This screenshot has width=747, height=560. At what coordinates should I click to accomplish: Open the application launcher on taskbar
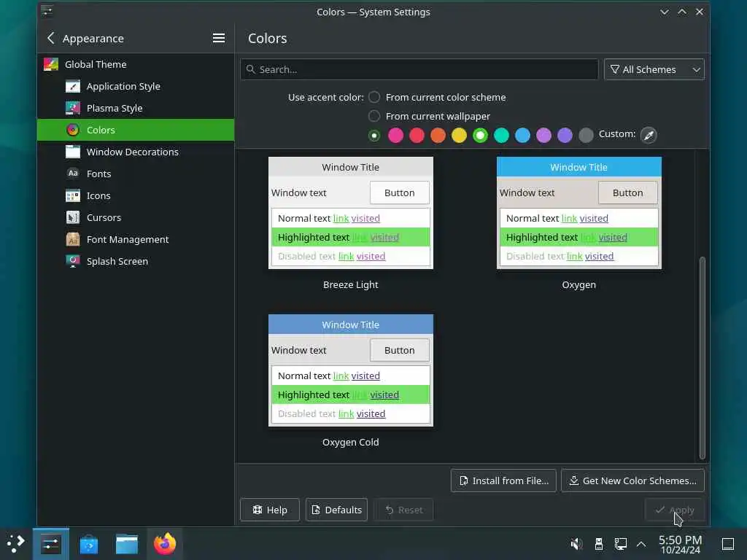pos(16,544)
